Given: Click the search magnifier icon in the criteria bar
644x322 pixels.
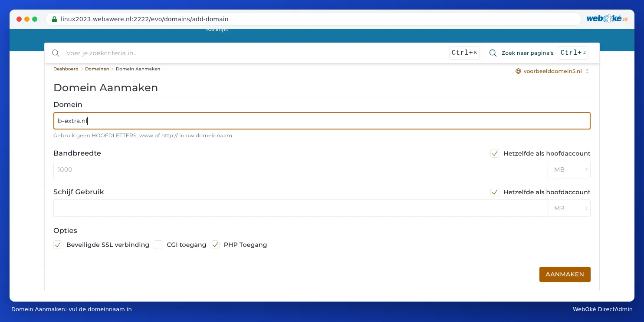Looking at the screenshot, I should [x=56, y=53].
